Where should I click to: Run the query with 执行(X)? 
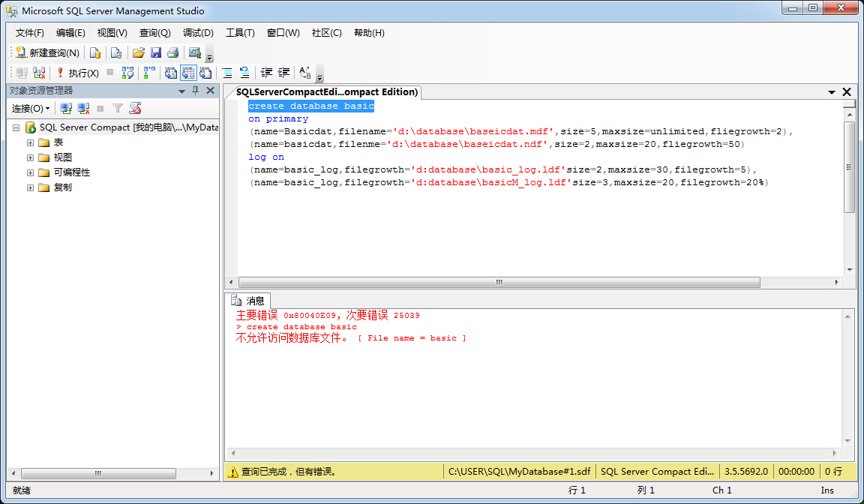[78, 73]
